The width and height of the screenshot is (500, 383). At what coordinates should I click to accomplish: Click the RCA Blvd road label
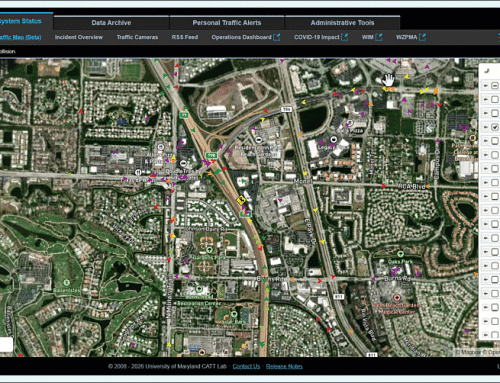pyautogui.click(x=411, y=187)
